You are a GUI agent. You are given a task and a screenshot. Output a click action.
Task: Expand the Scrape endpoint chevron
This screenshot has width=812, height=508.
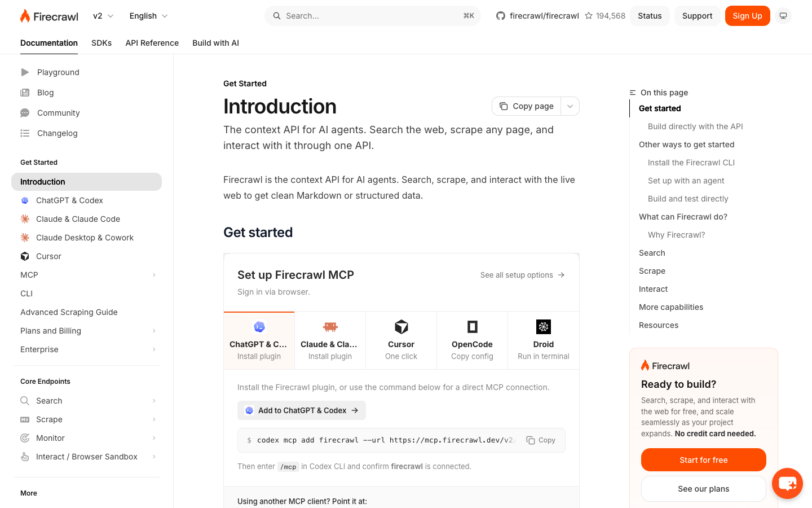click(x=154, y=419)
